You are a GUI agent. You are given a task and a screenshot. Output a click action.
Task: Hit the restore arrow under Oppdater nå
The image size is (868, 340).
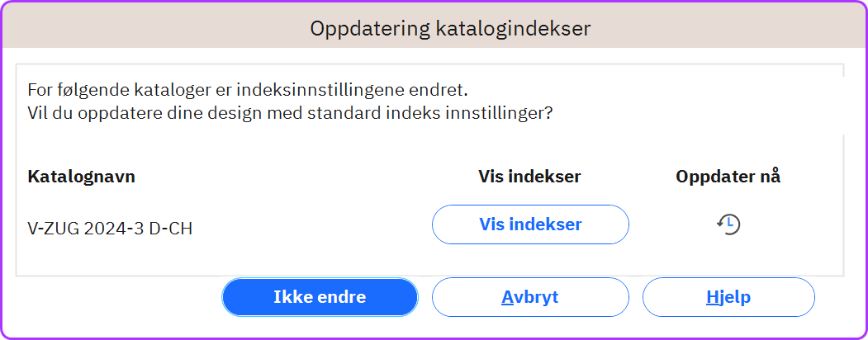pos(728,224)
